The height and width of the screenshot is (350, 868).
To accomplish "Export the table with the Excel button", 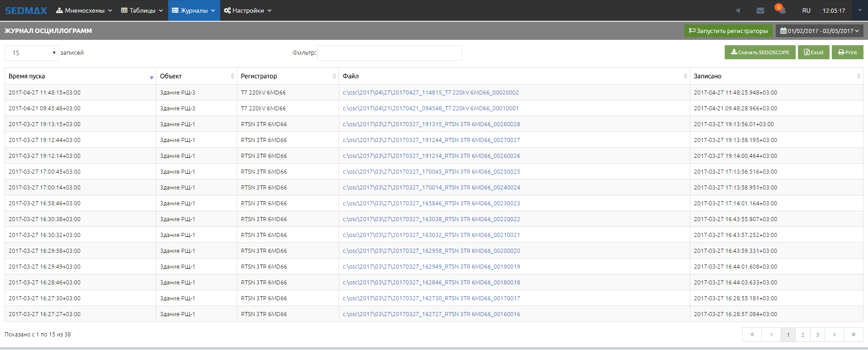I will coord(813,52).
